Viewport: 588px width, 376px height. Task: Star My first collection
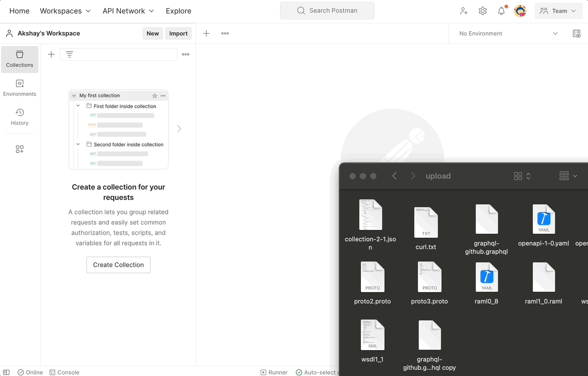pos(155,95)
